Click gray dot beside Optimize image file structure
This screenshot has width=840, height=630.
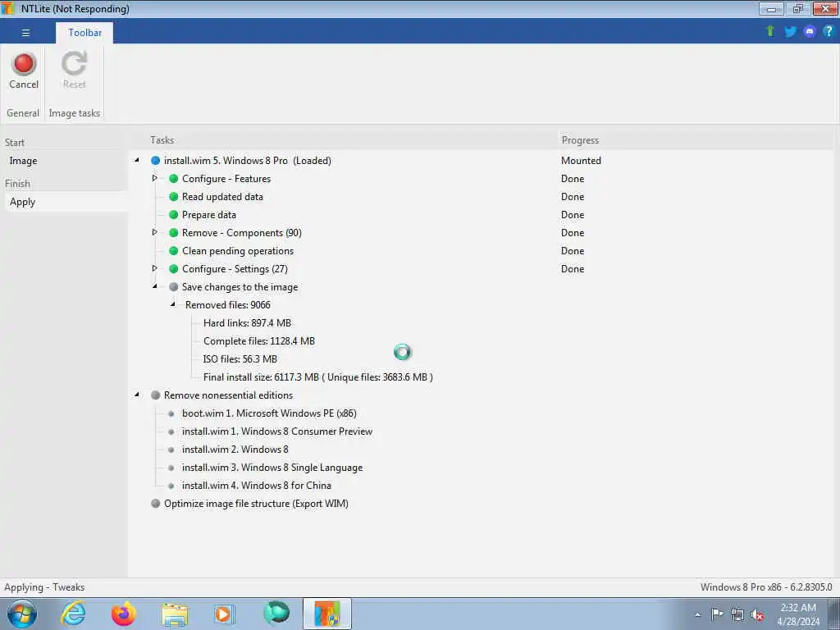[155, 504]
